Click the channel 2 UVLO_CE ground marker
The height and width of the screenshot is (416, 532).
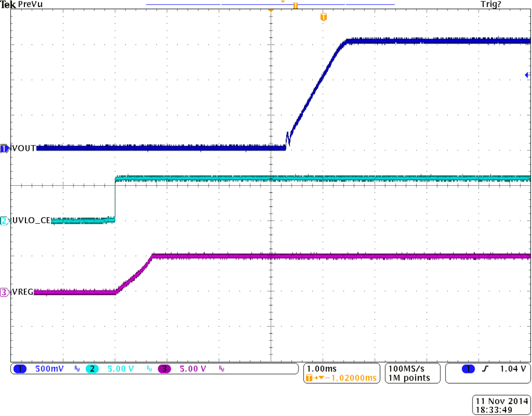click(x=4, y=221)
